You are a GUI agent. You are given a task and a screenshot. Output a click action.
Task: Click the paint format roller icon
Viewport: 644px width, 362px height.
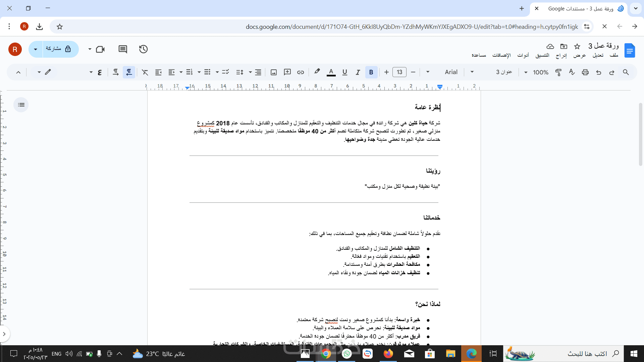click(558, 72)
